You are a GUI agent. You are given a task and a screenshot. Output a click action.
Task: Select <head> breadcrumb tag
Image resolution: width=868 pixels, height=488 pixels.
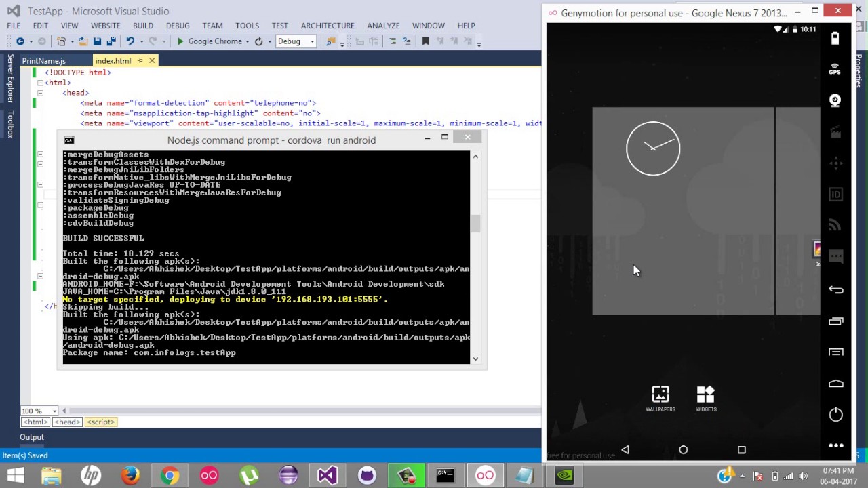point(67,422)
